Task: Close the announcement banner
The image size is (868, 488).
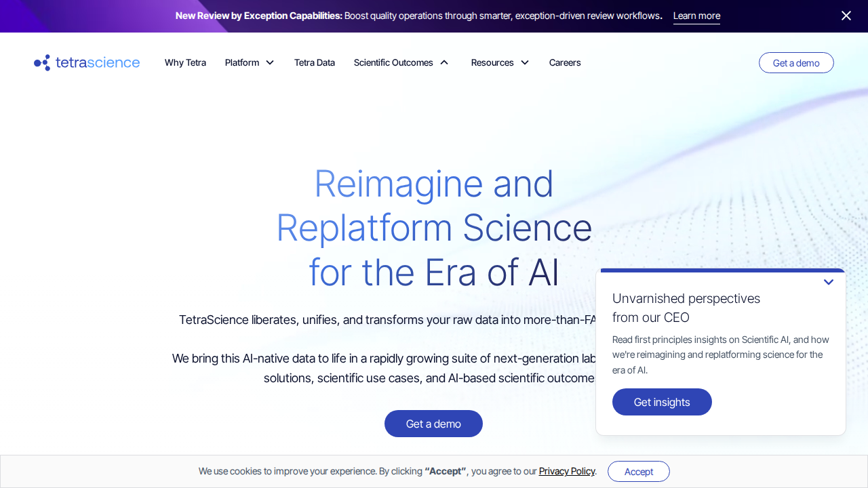Action: pos(846,16)
